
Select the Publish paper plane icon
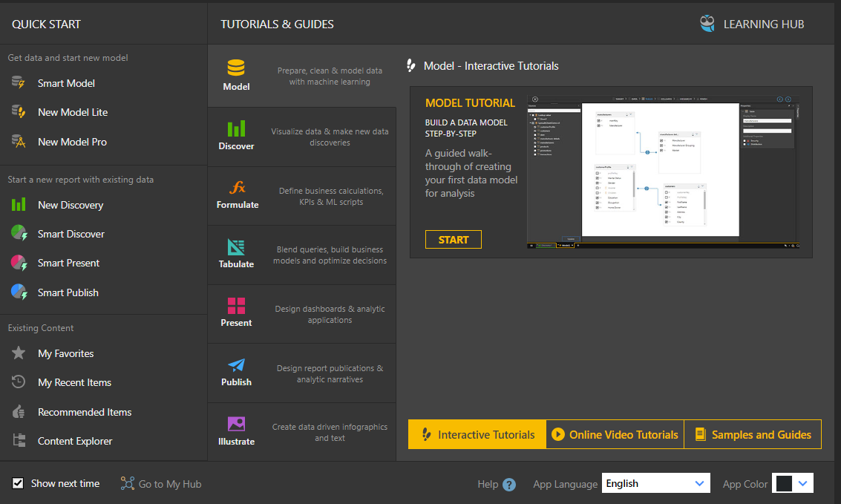pyautogui.click(x=236, y=365)
